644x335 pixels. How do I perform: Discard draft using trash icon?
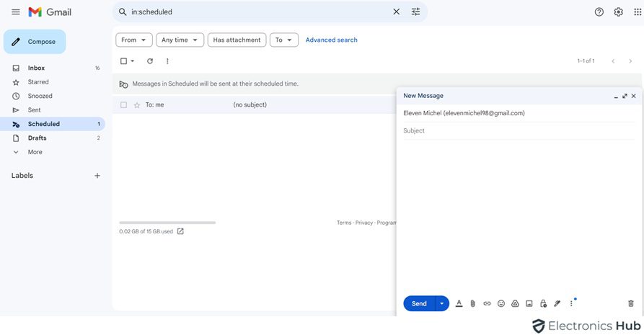tap(631, 303)
